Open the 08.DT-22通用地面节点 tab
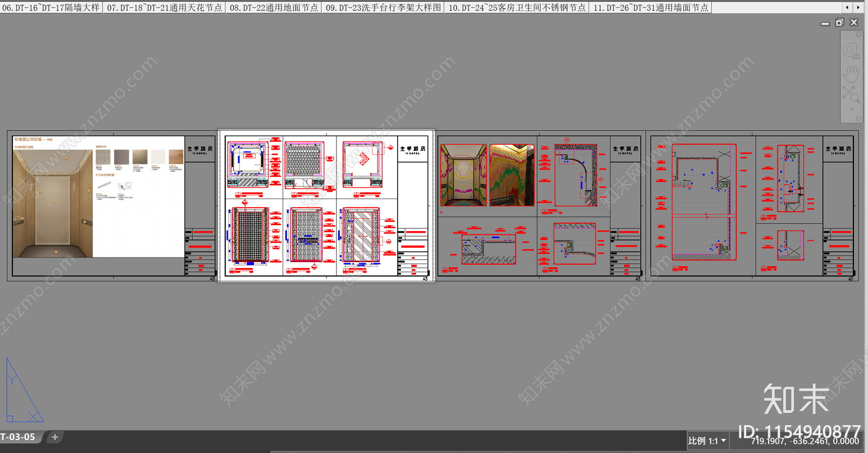868x453 pixels. [274, 8]
